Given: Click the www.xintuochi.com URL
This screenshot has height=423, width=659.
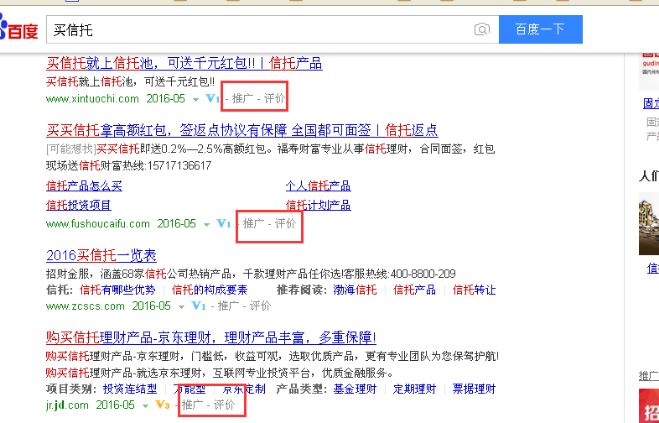Looking at the screenshot, I should (x=92, y=99).
